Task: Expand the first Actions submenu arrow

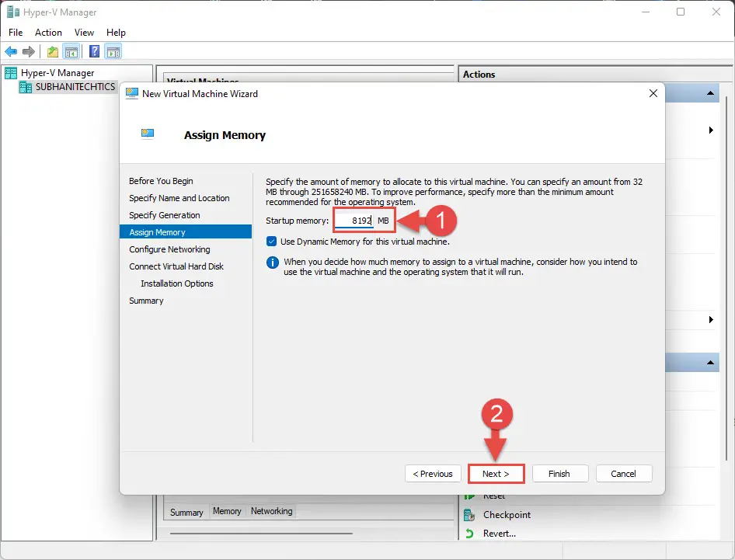Action: pyautogui.click(x=711, y=130)
